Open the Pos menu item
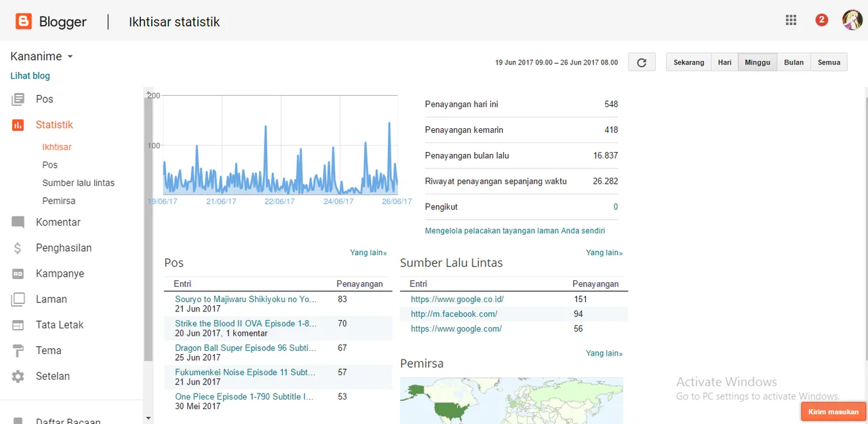 point(45,99)
